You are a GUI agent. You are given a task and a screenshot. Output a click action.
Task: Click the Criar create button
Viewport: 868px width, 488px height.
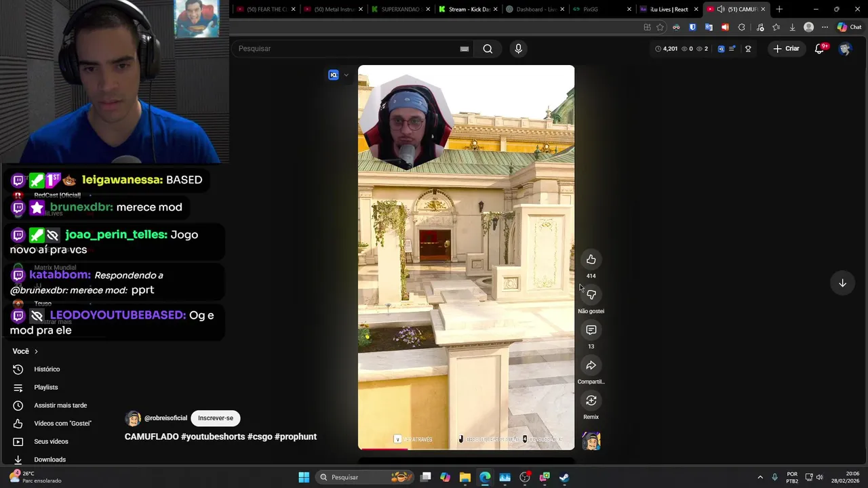(786, 49)
